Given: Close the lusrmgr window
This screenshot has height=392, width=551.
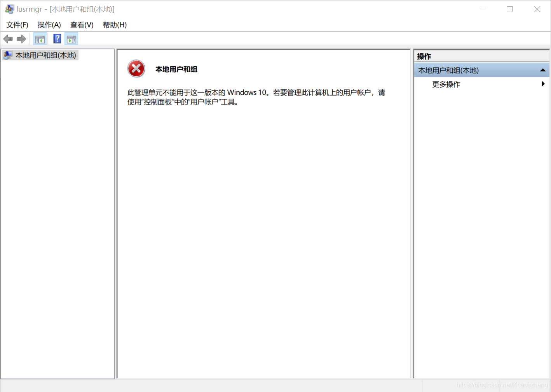Looking at the screenshot, I should [x=537, y=9].
